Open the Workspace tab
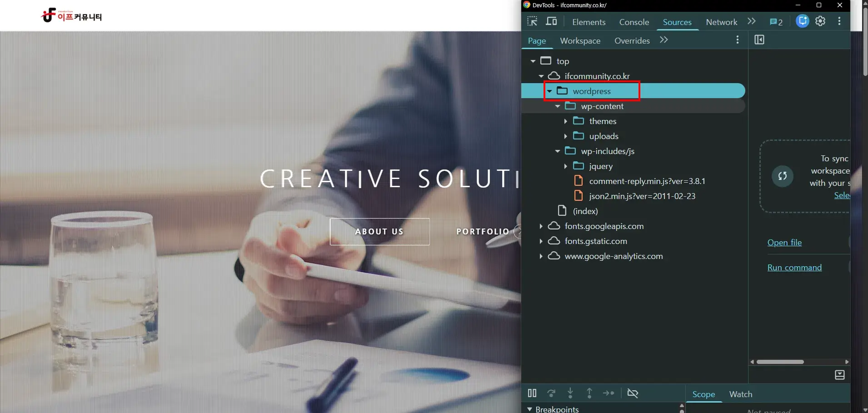Viewport: 868px width, 413px height. tap(580, 41)
